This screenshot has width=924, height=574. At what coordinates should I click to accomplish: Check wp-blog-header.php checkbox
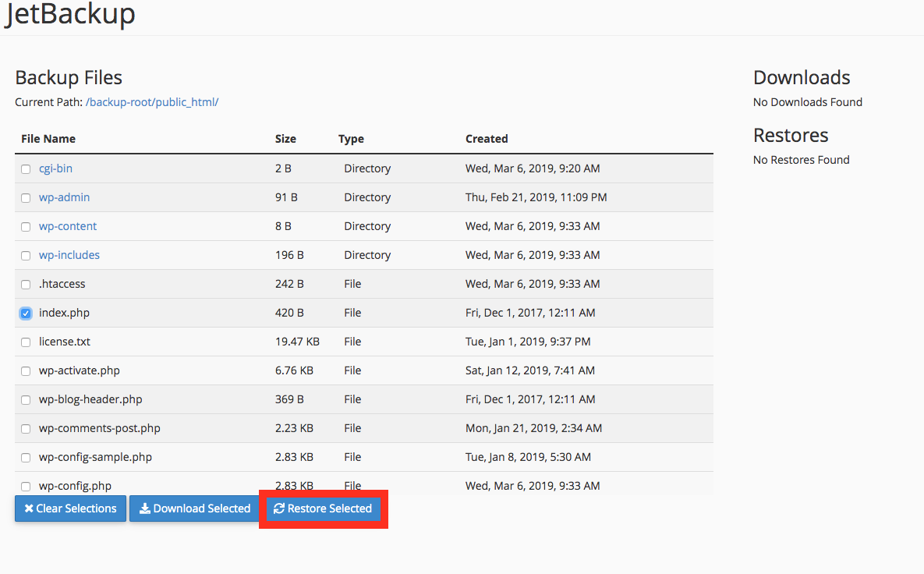click(x=26, y=400)
